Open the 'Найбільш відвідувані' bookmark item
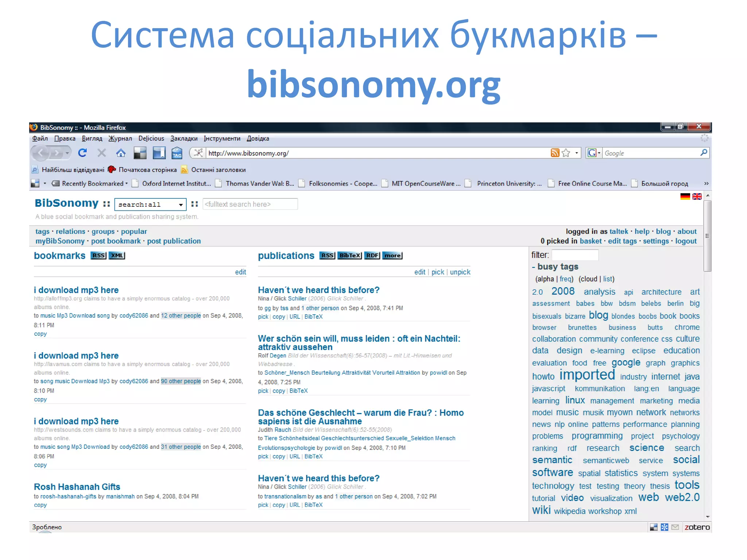Viewport: 747px width, 560px height. coord(68,170)
